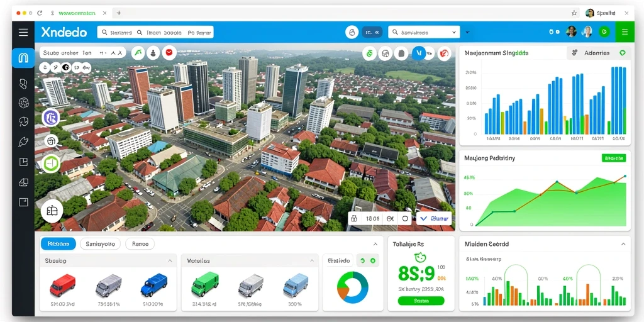Open the hamburger menu in the dark sidebar
The height and width of the screenshot is (322, 644).
click(23, 32)
